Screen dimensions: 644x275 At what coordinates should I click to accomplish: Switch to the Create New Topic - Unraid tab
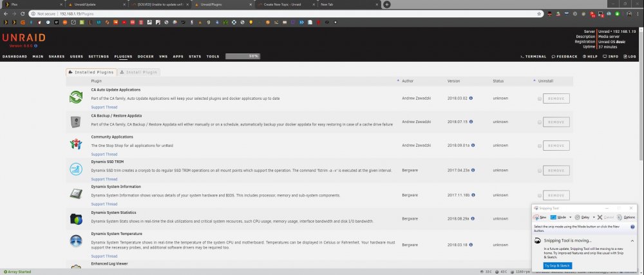[286, 5]
